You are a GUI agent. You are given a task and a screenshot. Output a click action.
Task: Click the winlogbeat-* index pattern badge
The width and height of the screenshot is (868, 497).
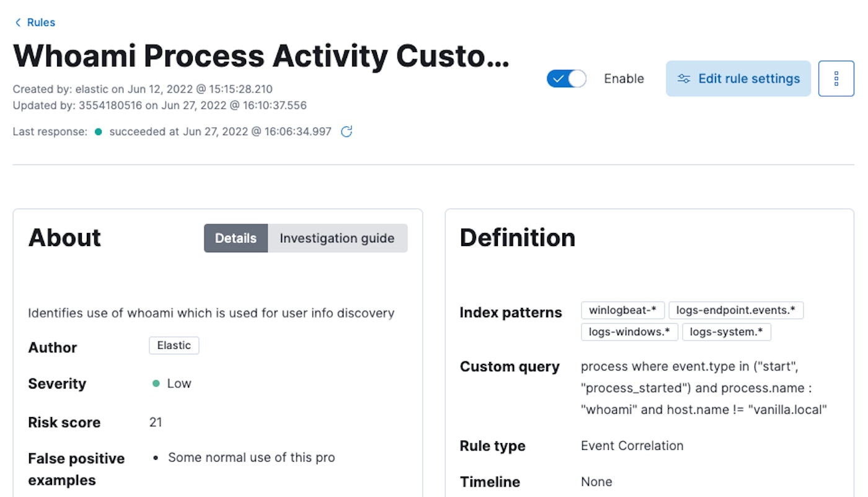622,310
